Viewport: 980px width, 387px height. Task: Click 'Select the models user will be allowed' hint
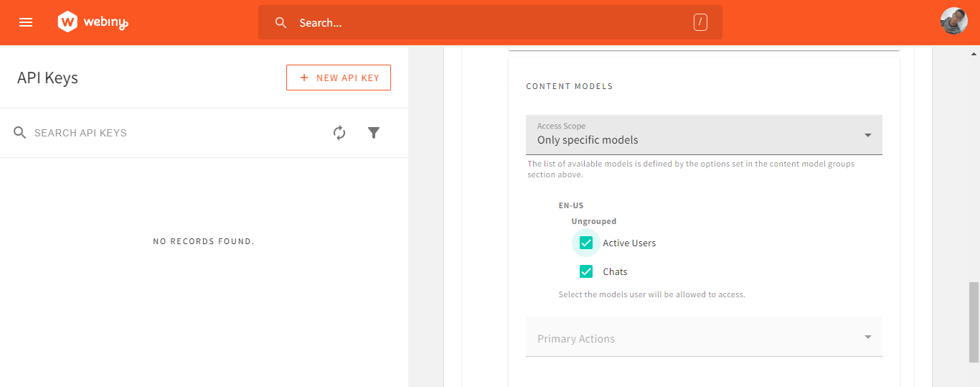[652, 294]
